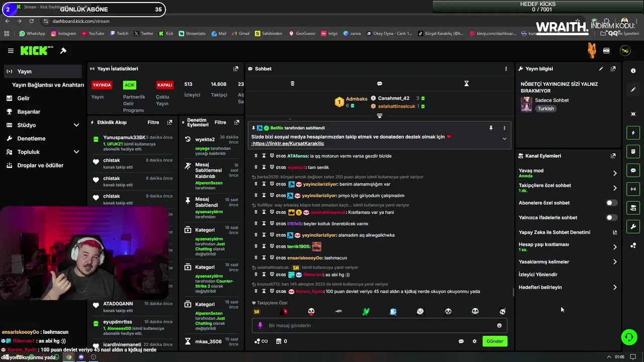Viewport: 644px width, 362px height.
Task: Open Yasaklanmış kelimeler arrow
Action: [x=615, y=262]
